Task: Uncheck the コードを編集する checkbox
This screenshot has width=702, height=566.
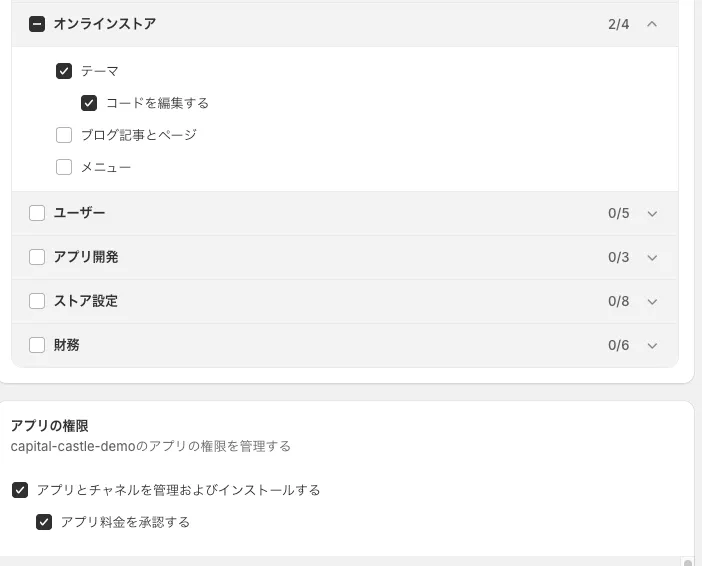Action: (x=89, y=103)
